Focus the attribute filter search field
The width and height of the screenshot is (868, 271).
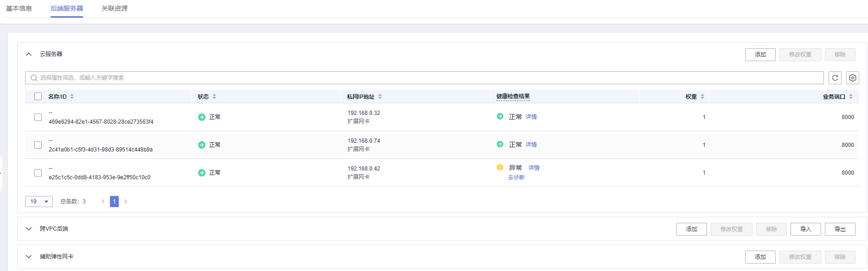click(x=418, y=78)
